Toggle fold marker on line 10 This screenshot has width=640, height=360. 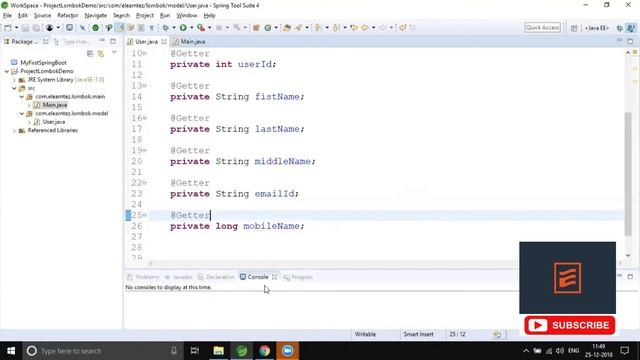click(x=145, y=53)
